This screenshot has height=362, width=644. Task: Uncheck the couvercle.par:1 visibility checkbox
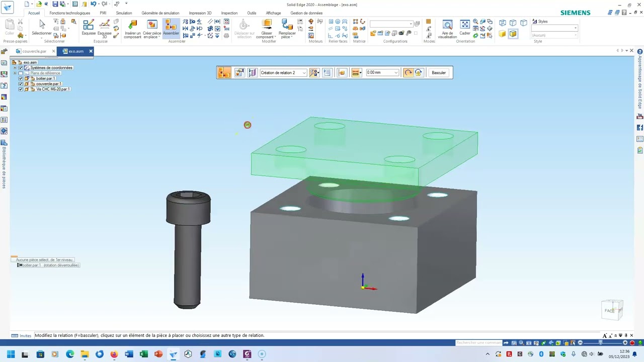pyautogui.click(x=21, y=84)
